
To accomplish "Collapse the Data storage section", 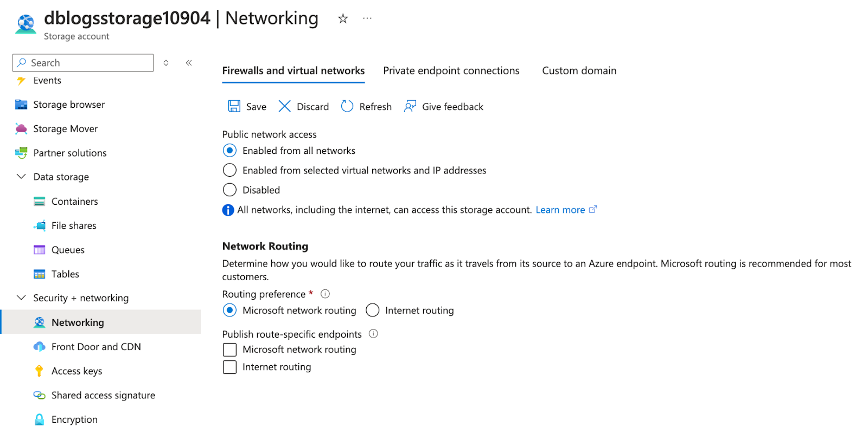I will click(x=22, y=177).
